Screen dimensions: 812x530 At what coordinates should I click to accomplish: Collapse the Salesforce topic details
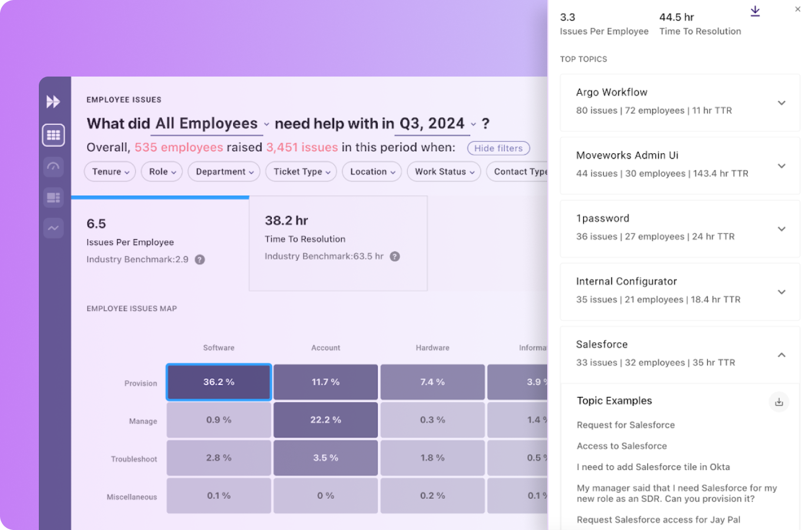(x=781, y=355)
